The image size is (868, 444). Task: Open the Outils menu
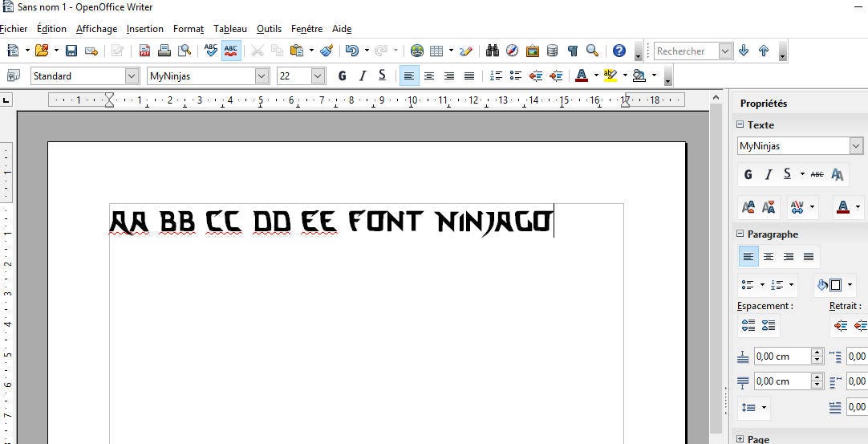269,29
